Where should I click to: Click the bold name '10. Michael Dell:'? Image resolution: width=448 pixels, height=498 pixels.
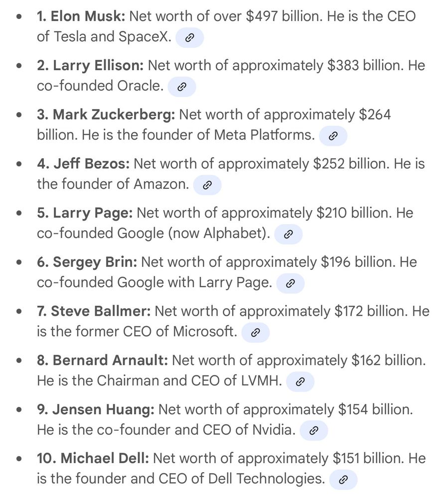93,459
